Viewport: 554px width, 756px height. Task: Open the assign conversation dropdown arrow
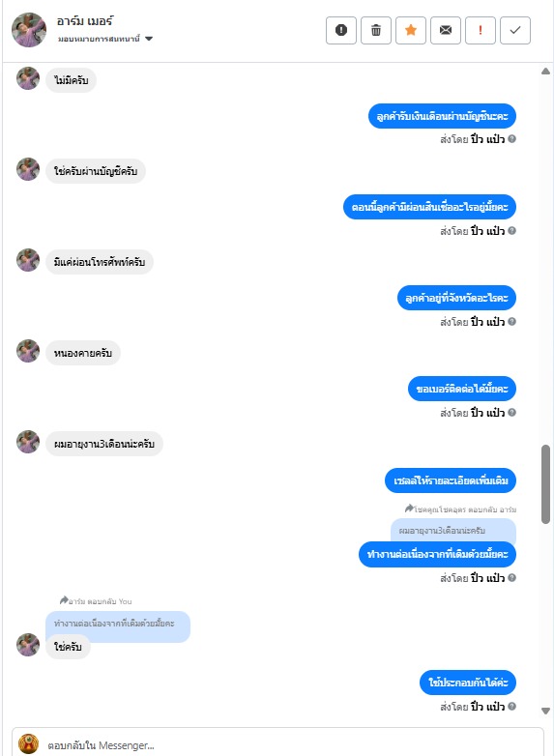(149, 39)
